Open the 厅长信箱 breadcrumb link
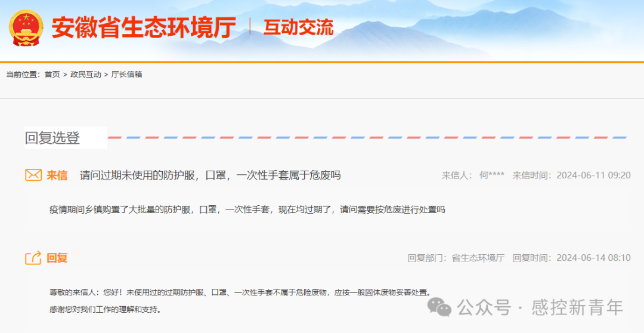The width and height of the screenshot is (644, 333). click(126, 75)
